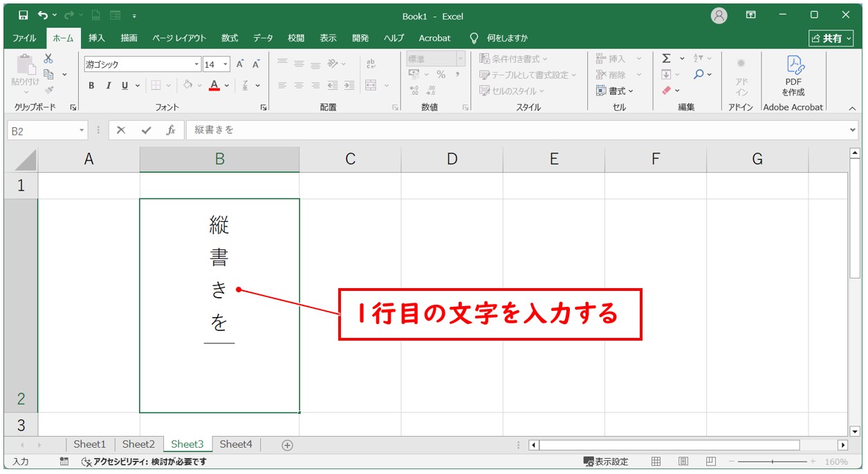The image size is (868, 474).
Task: Open ribbon display options in title bar
Action: (750, 15)
